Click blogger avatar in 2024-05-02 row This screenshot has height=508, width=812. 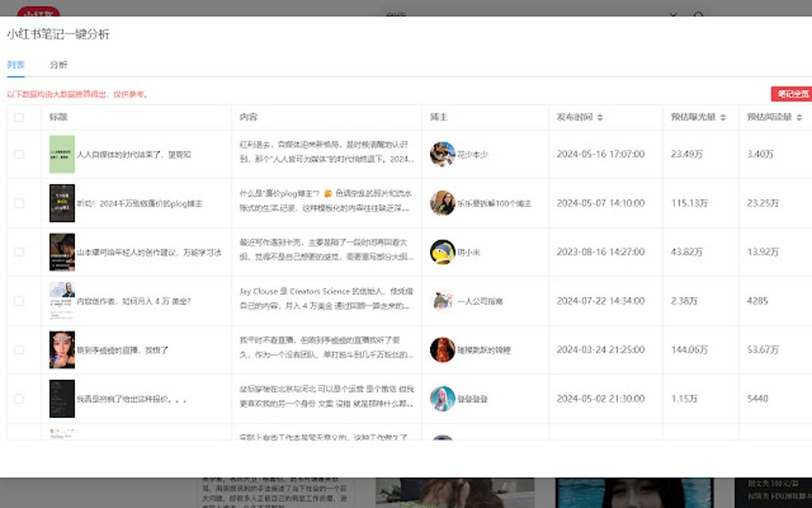point(443,399)
